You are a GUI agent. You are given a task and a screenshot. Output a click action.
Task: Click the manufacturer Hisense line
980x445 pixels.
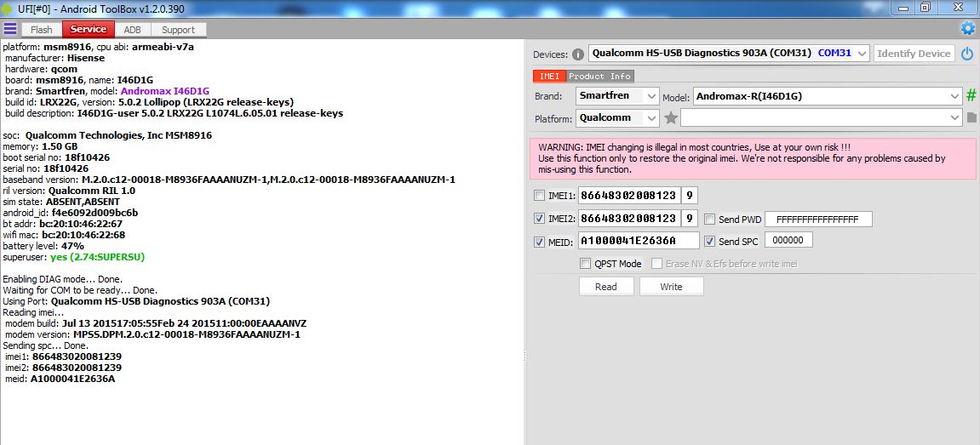pos(55,58)
